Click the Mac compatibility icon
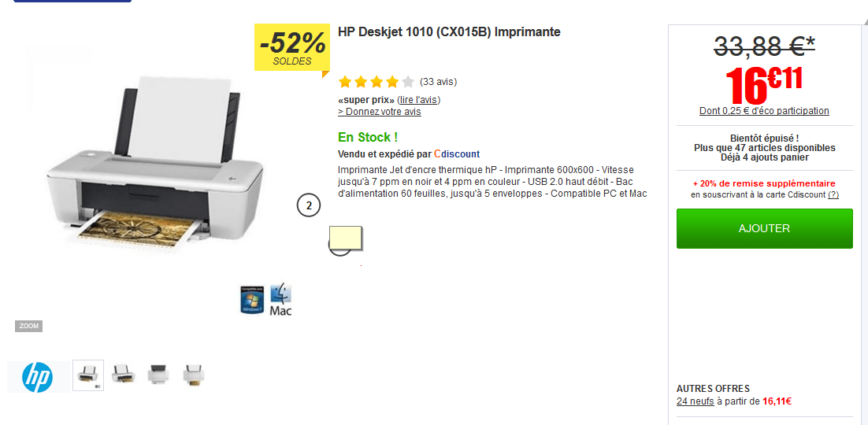The image size is (868, 425). 280,300
